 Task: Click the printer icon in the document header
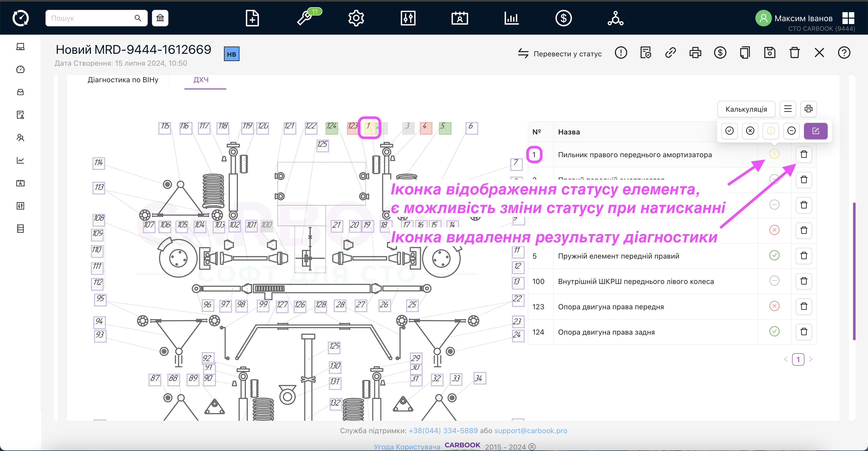coord(695,52)
